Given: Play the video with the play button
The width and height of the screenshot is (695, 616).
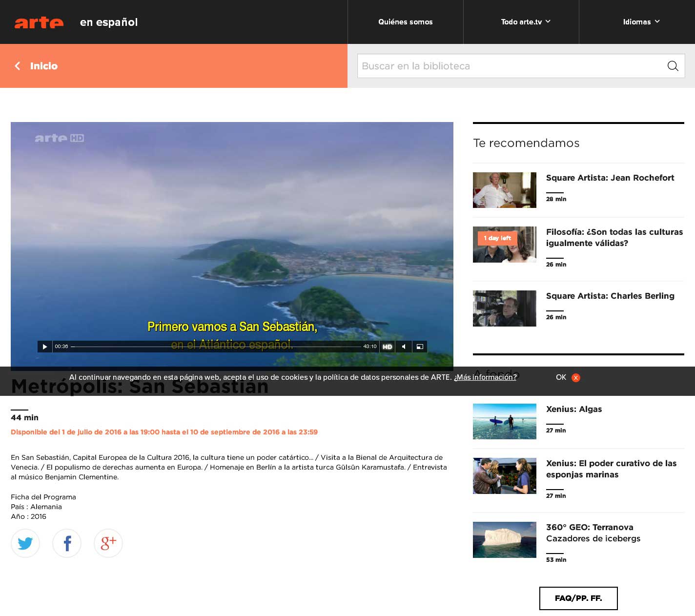Looking at the screenshot, I should coord(44,347).
